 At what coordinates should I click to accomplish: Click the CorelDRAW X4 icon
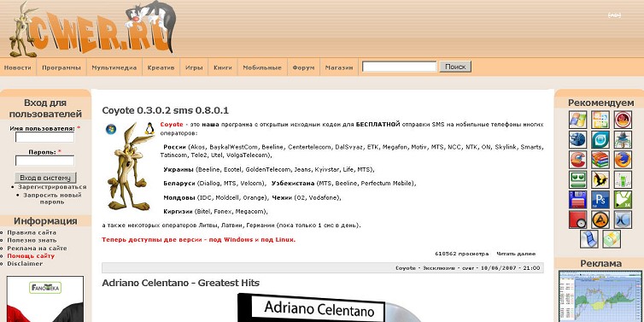623,200
